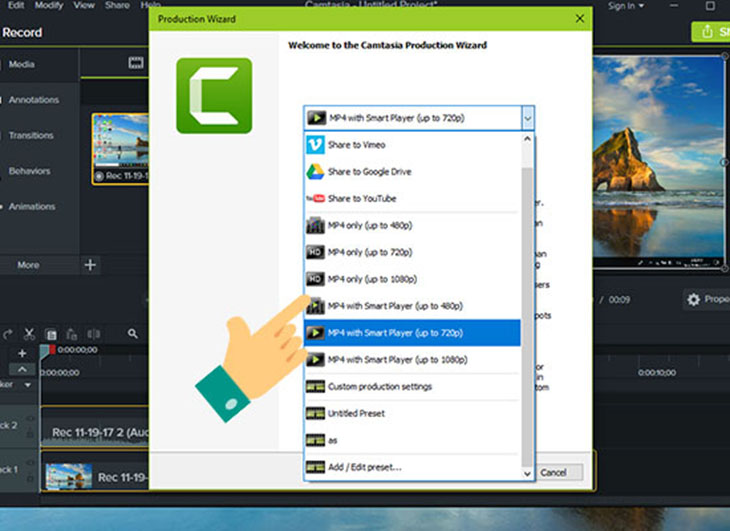Choose MP4 with Smart Player (up to 1080p)
The height and width of the screenshot is (531, 730).
tap(412, 360)
